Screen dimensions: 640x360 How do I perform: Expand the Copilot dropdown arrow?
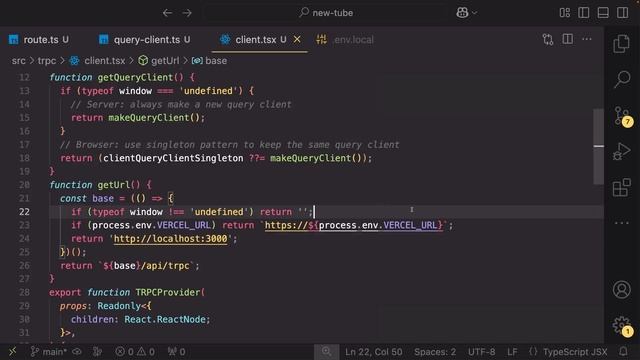click(x=475, y=13)
